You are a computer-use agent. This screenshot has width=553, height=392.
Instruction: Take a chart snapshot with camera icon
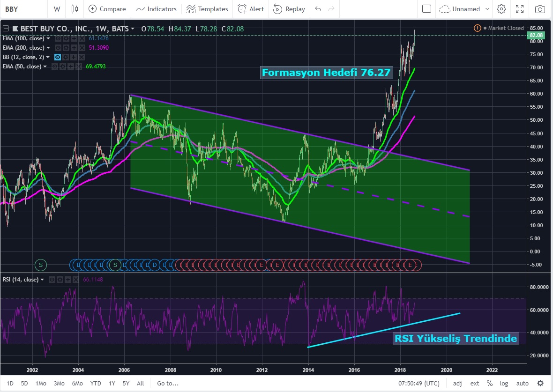tap(540, 9)
